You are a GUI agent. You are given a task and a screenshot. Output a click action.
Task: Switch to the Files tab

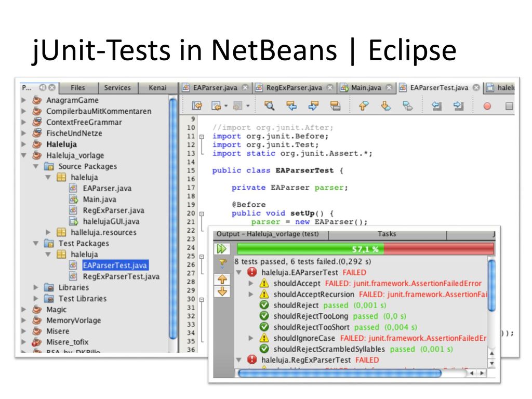point(78,87)
